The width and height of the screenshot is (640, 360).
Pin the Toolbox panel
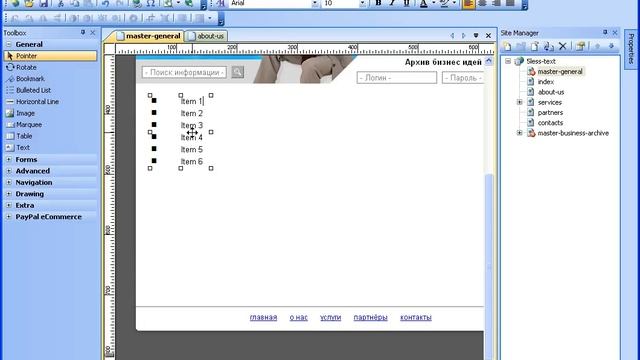coord(83,32)
